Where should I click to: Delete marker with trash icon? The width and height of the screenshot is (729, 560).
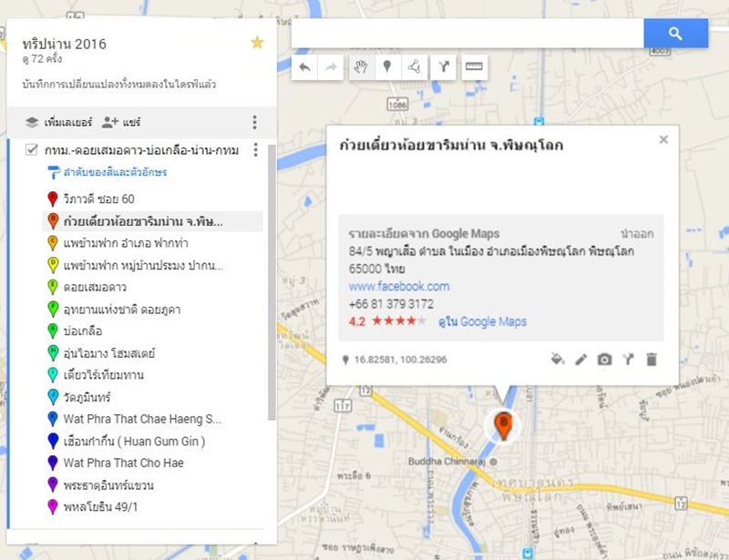tap(652, 360)
